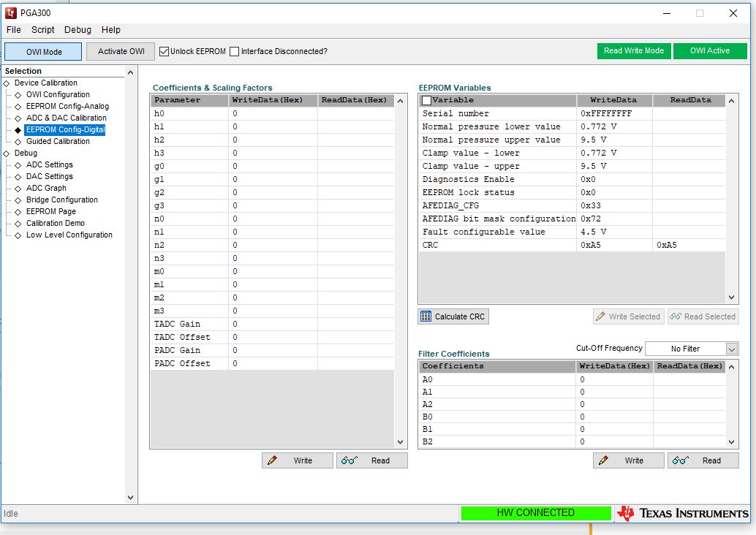Select the Bridge Configuration tree item
This screenshot has width=756, height=535.
click(61, 200)
